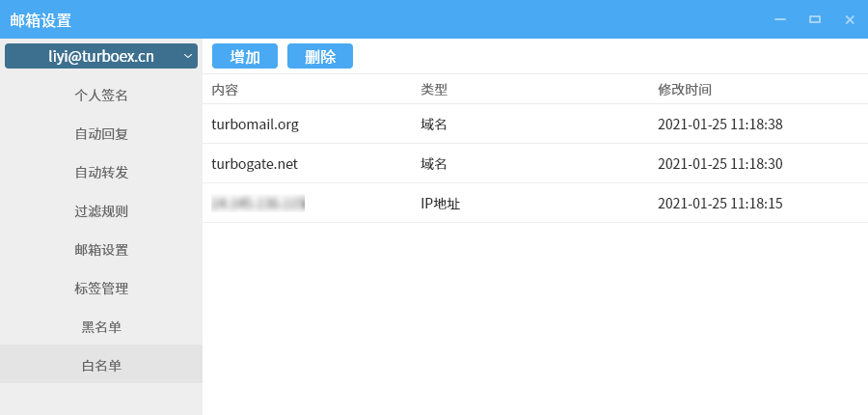This screenshot has width=868, height=415.
Task: Click the 增加 (Add) button
Action: click(245, 57)
